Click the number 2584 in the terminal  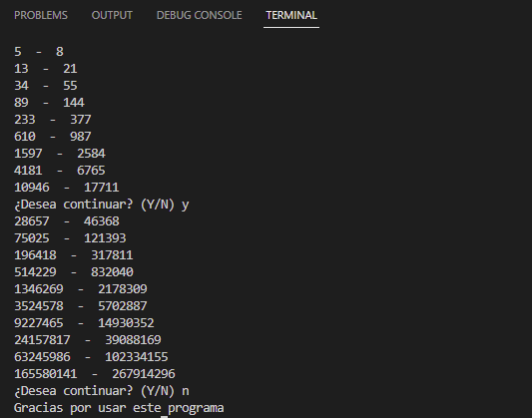pyautogui.click(x=91, y=154)
